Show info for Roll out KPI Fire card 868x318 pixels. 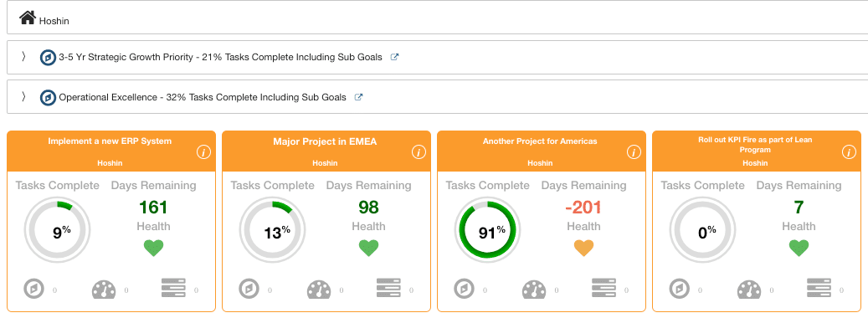coord(850,152)
